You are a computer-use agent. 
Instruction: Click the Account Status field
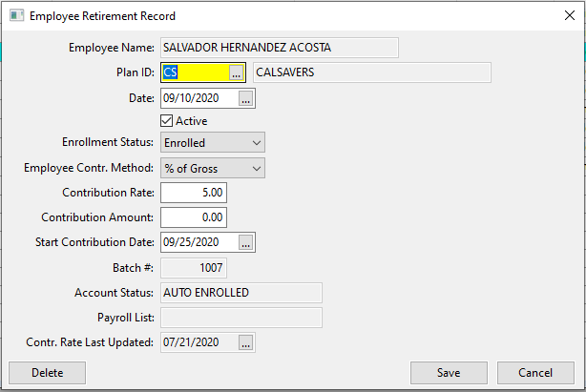click(x=241, y=293)
